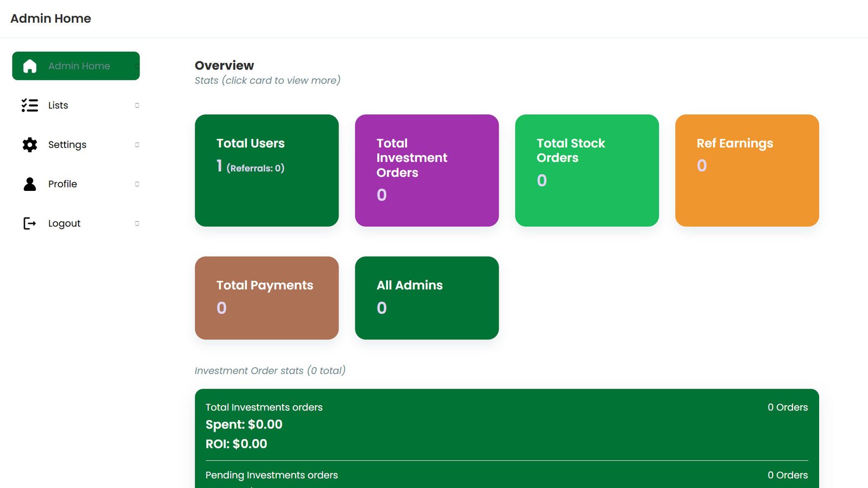Screen dimensions: 868x488
Task: Click the Admin Home page title
Action: 51,18
